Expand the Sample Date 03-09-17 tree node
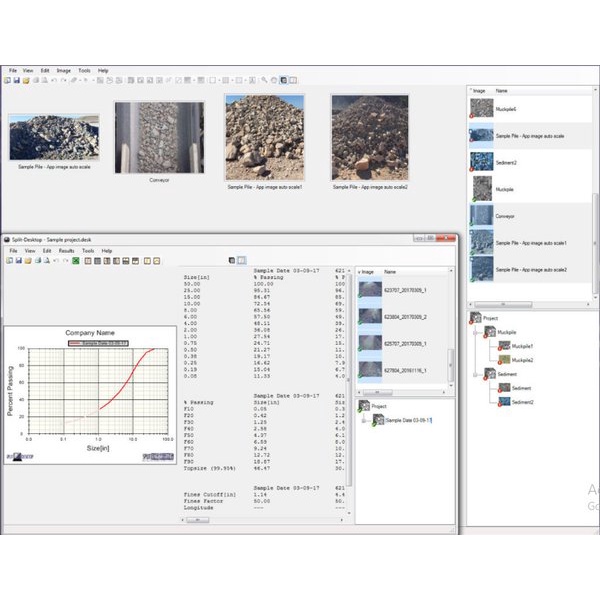This screenshot has width=600, height=600. 365,421
